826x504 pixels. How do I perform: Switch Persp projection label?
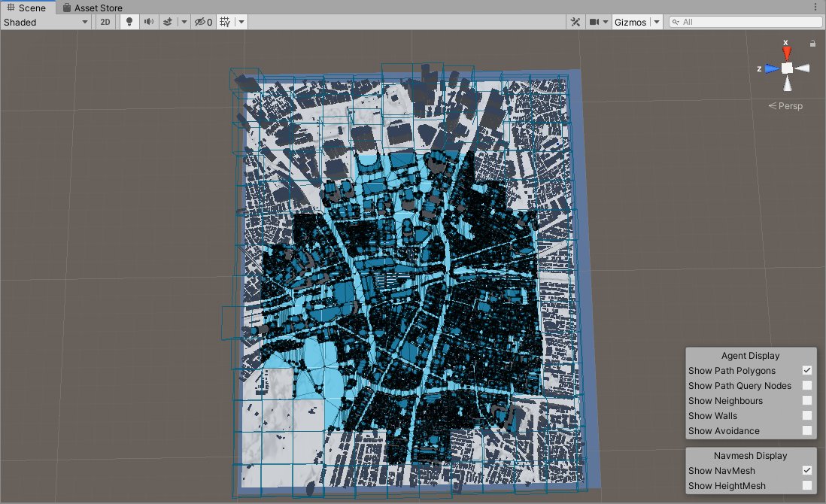click(785, 106)
